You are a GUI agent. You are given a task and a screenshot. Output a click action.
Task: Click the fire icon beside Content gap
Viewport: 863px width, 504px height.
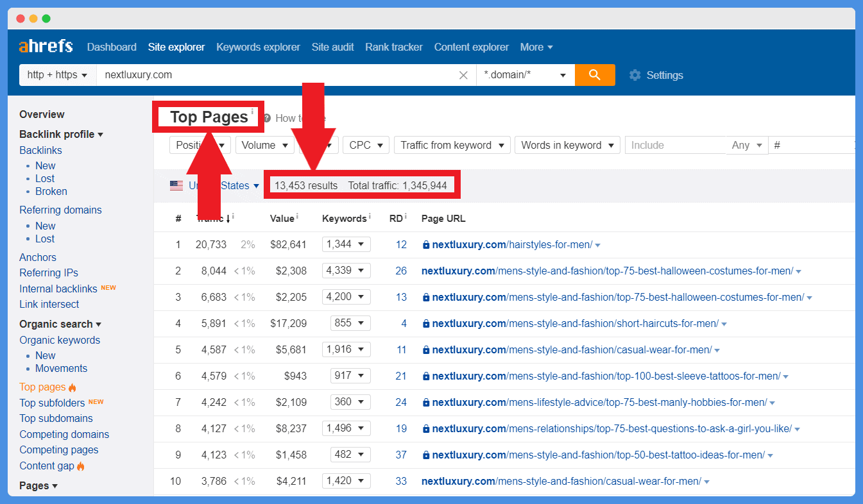pos(81,466)
